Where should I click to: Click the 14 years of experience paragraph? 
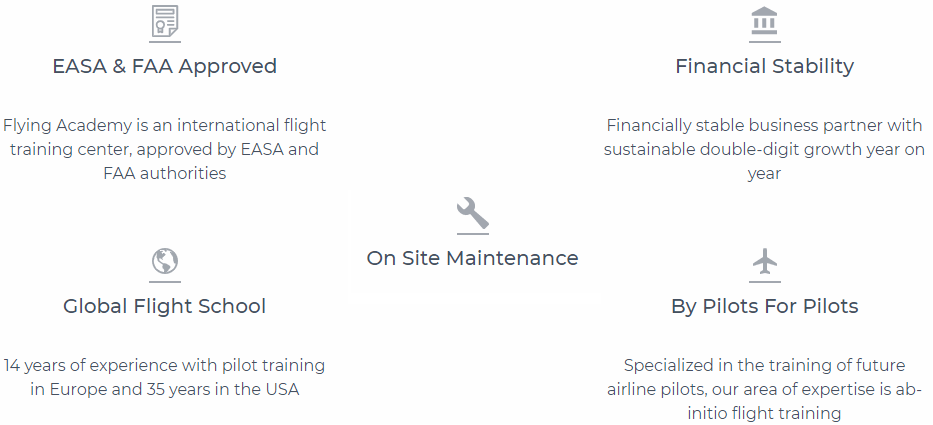tap(164, 377)
